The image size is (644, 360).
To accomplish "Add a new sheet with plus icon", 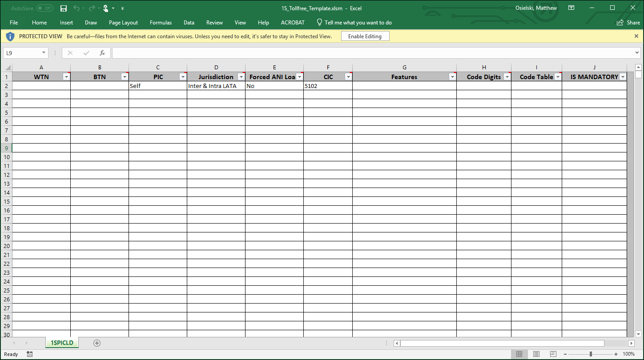I will pos(97,343).
